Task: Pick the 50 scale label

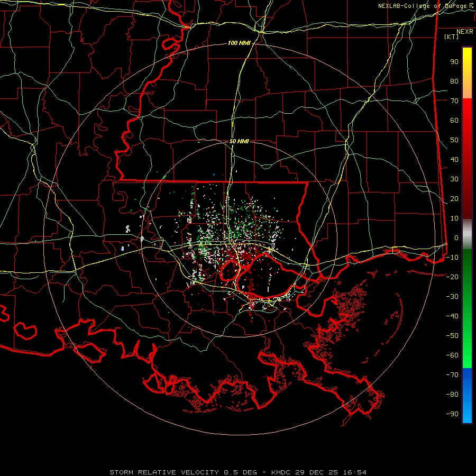Action: [x=454, y=140]
